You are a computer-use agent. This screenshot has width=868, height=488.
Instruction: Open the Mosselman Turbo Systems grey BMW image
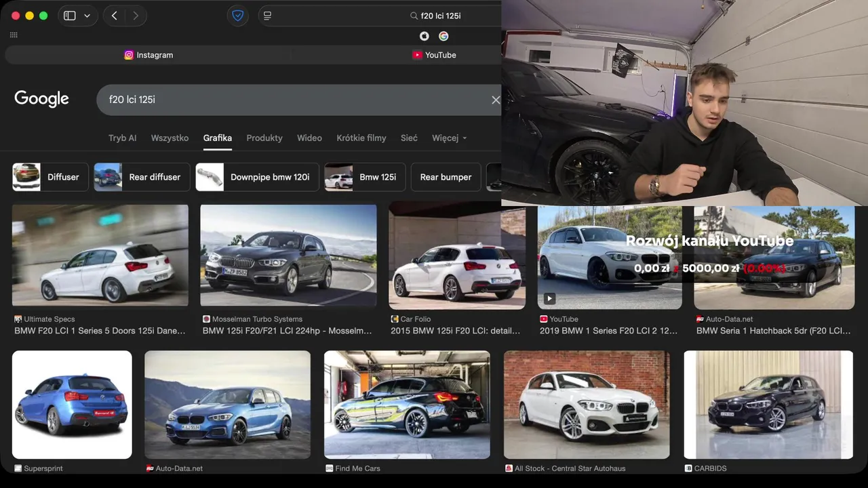(288, 256)
